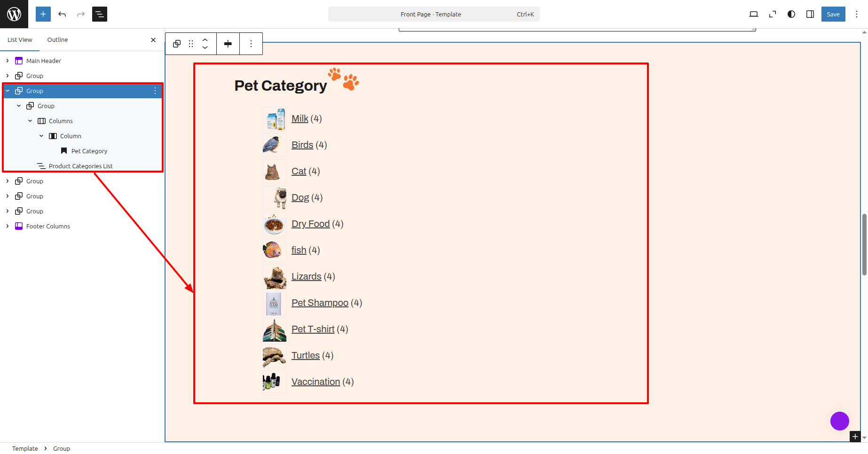Click the block alignment toolbar button
This screenshot has width=868, height=454.
click(x=228, y=44)
